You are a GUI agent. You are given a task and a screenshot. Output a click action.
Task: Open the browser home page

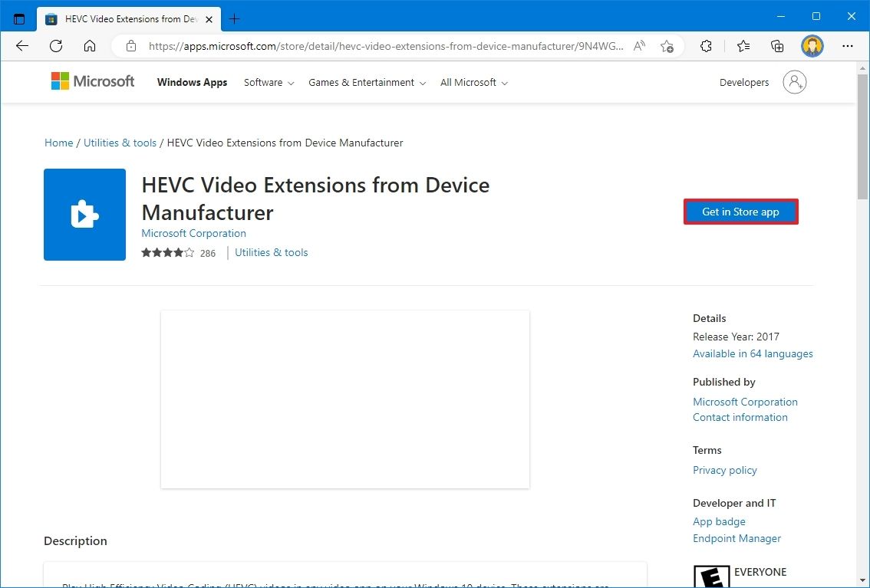coord(90,46)
